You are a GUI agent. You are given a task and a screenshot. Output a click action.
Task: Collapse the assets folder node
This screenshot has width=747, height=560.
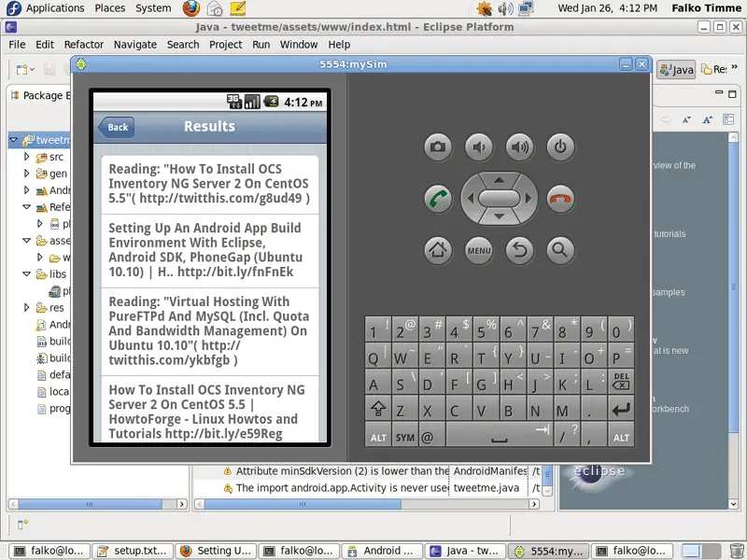pyautogui.click(x=27, y=241)
